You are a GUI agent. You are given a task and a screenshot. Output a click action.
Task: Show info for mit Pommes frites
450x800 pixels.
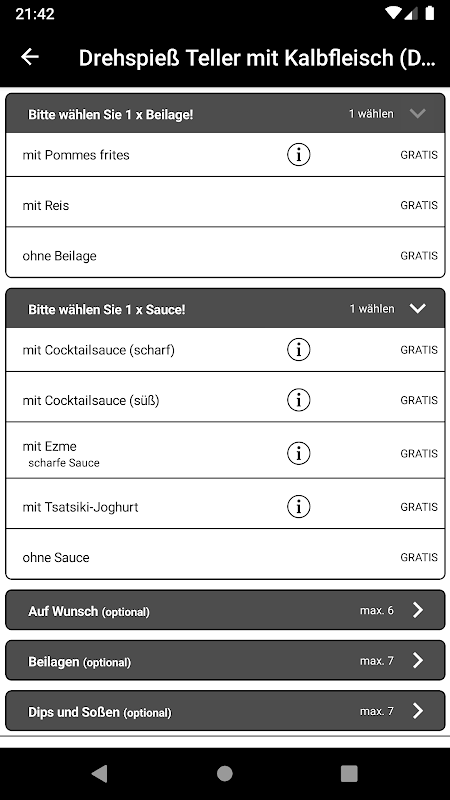(298, 155)
